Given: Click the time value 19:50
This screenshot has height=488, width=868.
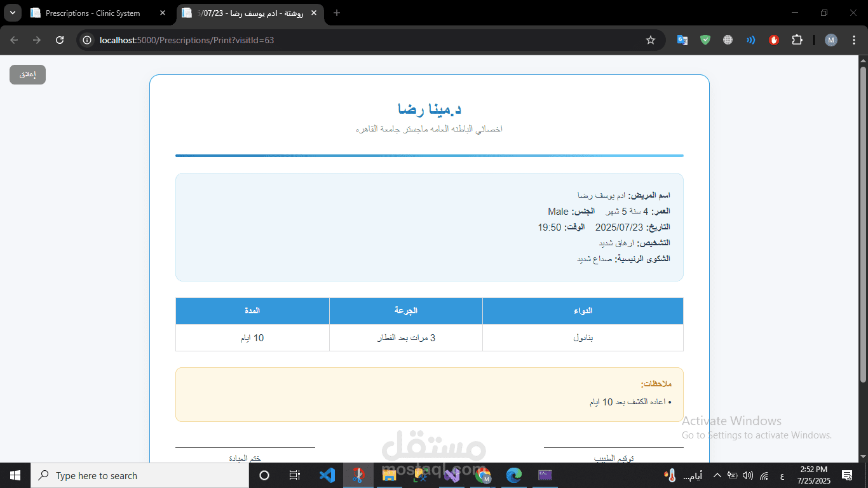Looking at the screenshot, I should click(x=550, y=227).
